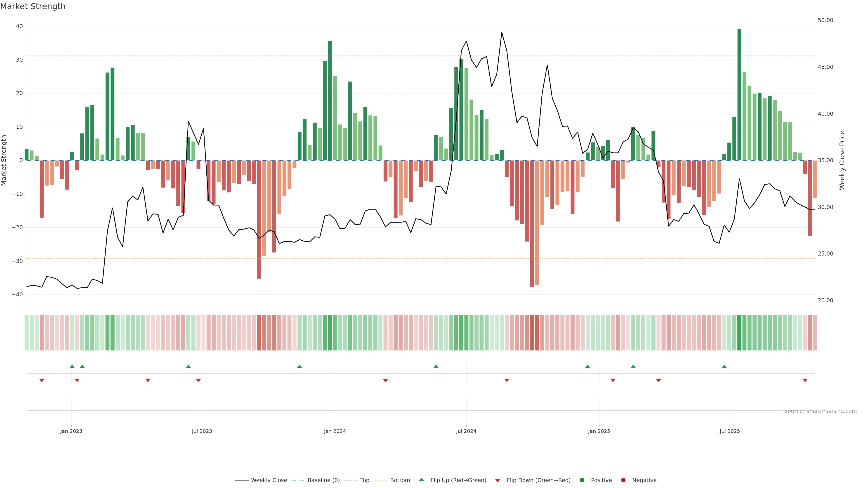Click first flip-down triangle at far left
This screenshot has height=488, width=868.
[x=42, y=380]
